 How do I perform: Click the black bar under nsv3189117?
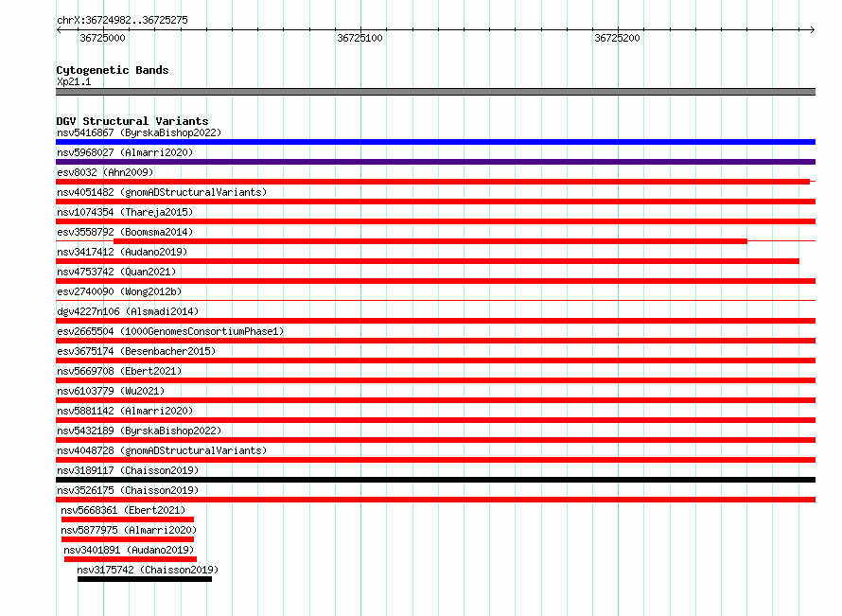[x=435, y=480]
